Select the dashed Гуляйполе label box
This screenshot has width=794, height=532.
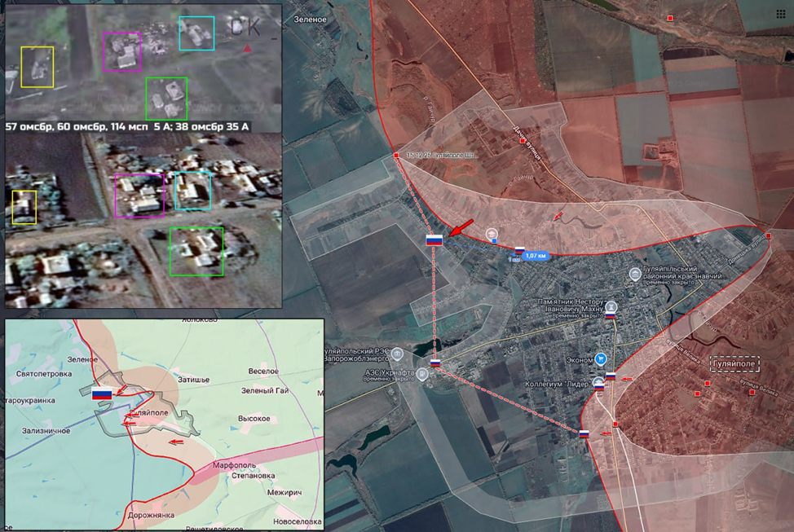[x=734, y=364]
